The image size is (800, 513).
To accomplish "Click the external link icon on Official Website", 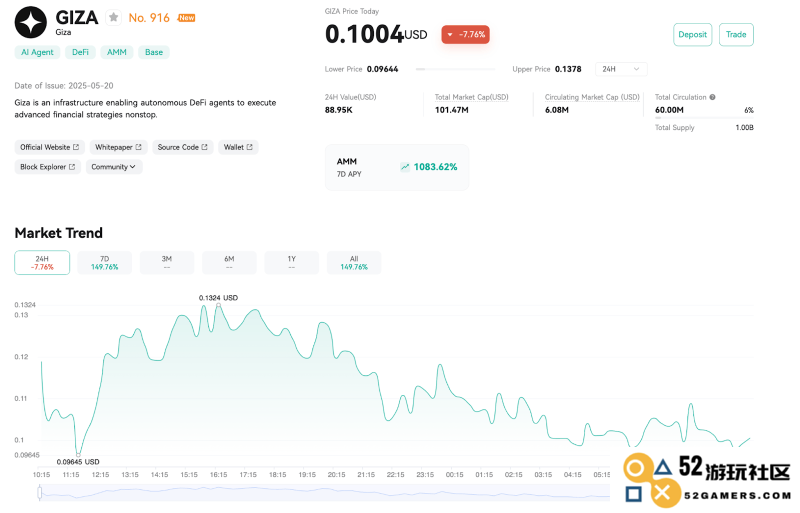I will (x=76, y=147).
